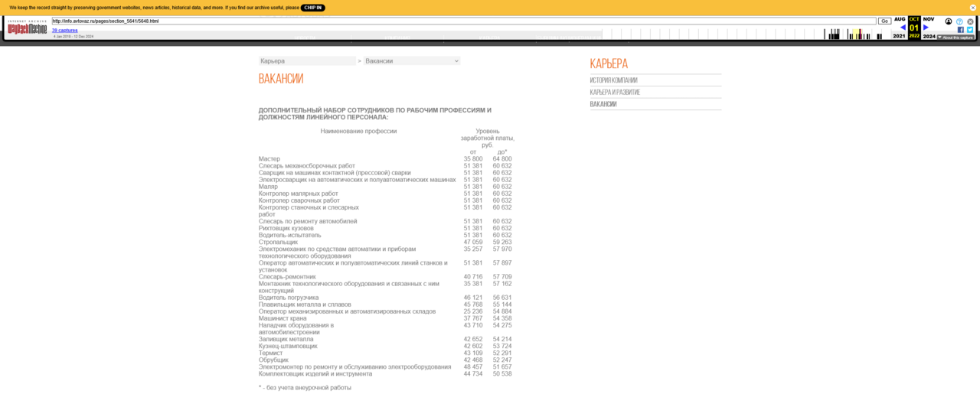Go to next capture with right blue arrow

coord(926,28)
